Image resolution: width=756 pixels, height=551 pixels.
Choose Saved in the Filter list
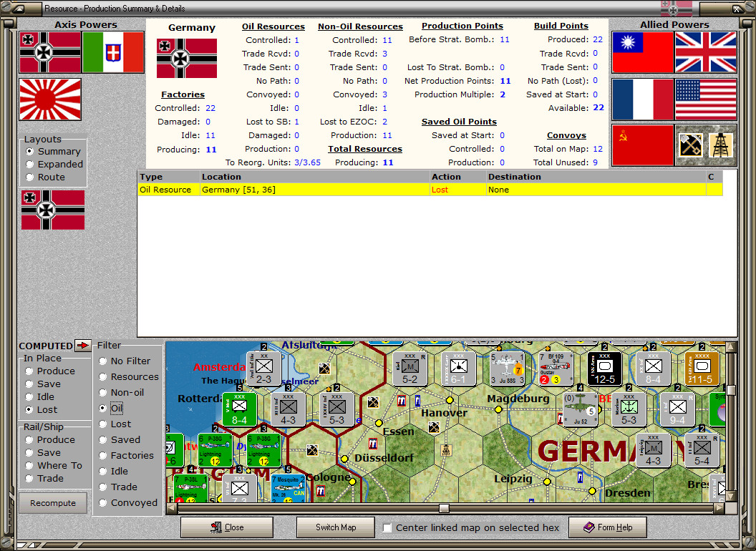[102, 439]
